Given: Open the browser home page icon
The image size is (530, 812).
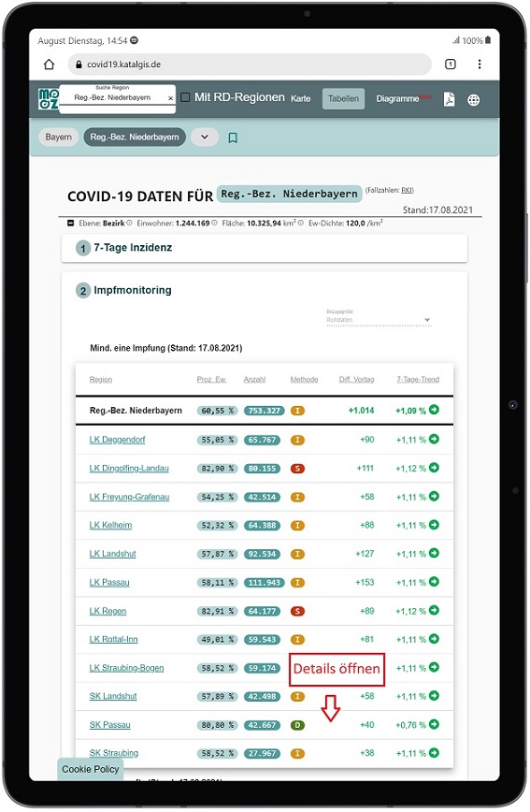Looking at the screenshot, I should (49, 65).
